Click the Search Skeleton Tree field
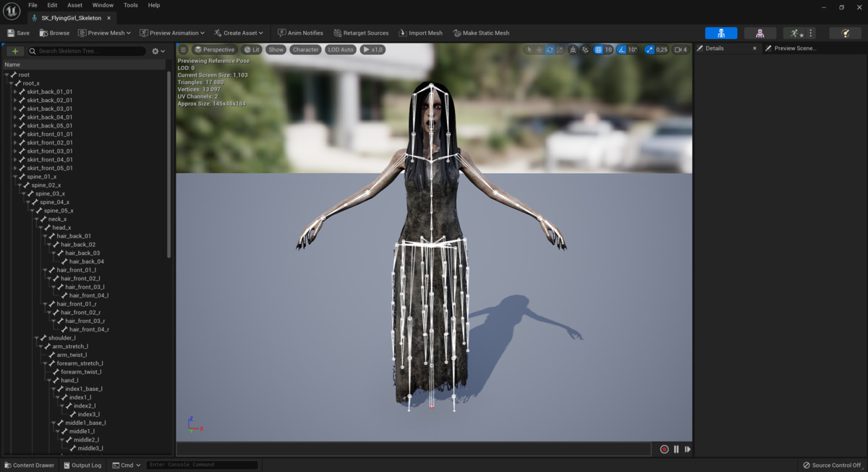Image resolution: width=868 pixels, height=472 pixels. pos(87,51)
